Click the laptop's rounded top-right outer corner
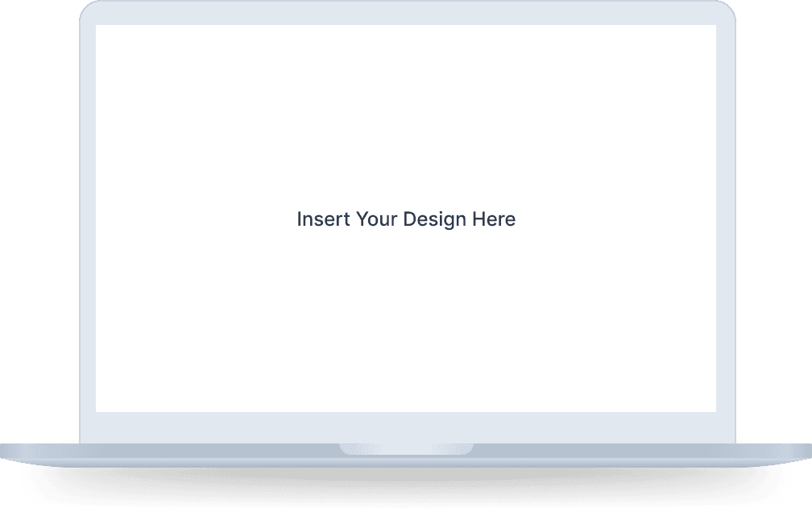Image resolution: width=812 pixels, height=512 pixels. (729, 7)
